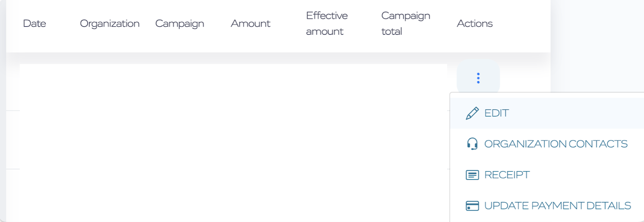This screenshot has width=644, height=222.
Task: Open the three-dot actions menu
Action: [478, 78]
